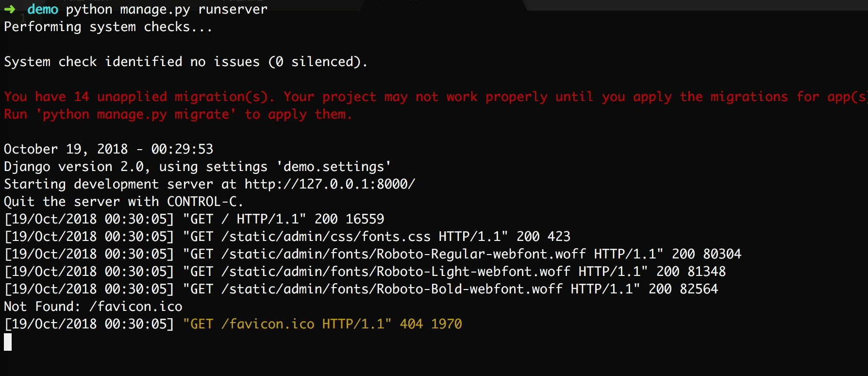Open the http://127.0.0.1:8000/ server URL
This screenshot has width=868, height=376.
330,184
